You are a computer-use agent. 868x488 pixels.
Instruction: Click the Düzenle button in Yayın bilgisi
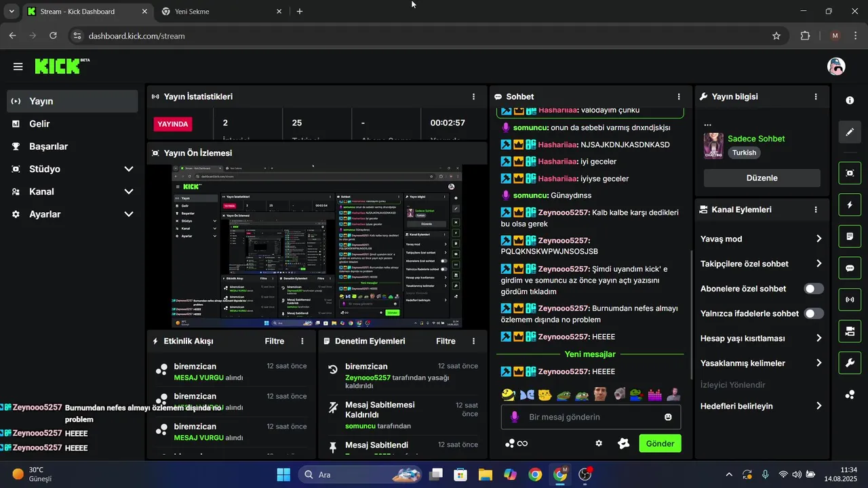click(x=762, y=178)
